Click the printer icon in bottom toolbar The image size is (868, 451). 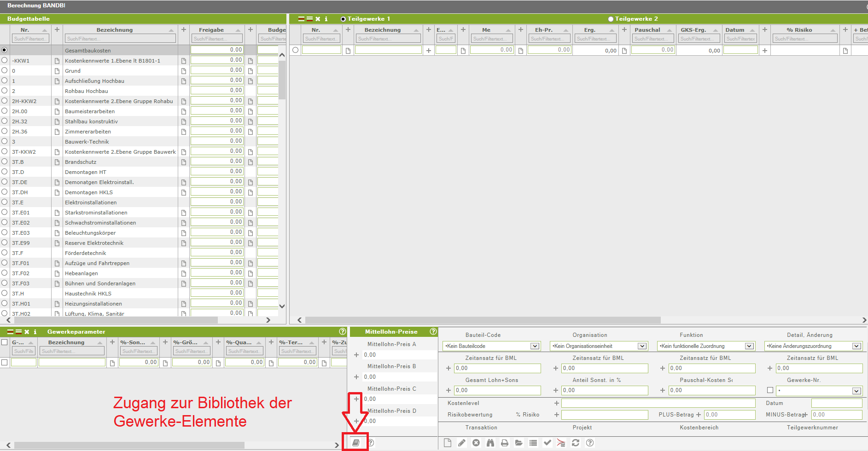(505, 443)
